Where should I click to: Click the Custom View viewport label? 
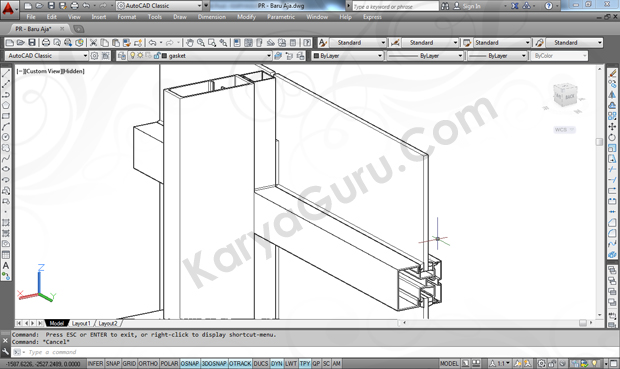coord(43,71)
